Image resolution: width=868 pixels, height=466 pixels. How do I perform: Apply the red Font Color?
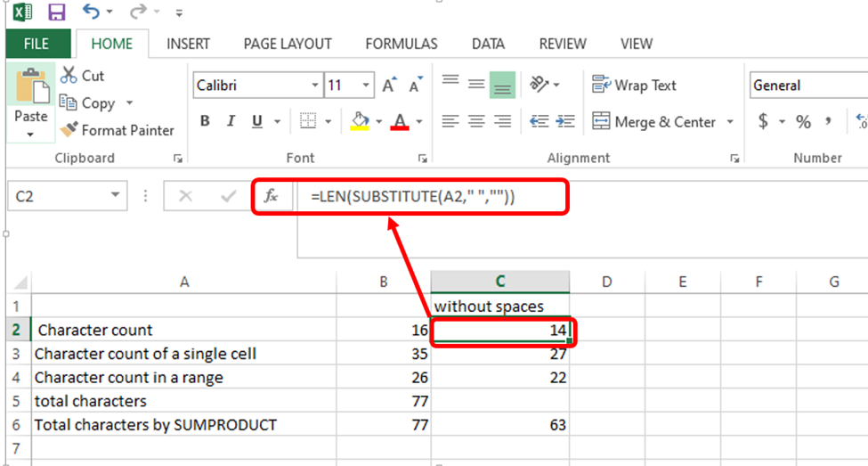pos(400,121)
